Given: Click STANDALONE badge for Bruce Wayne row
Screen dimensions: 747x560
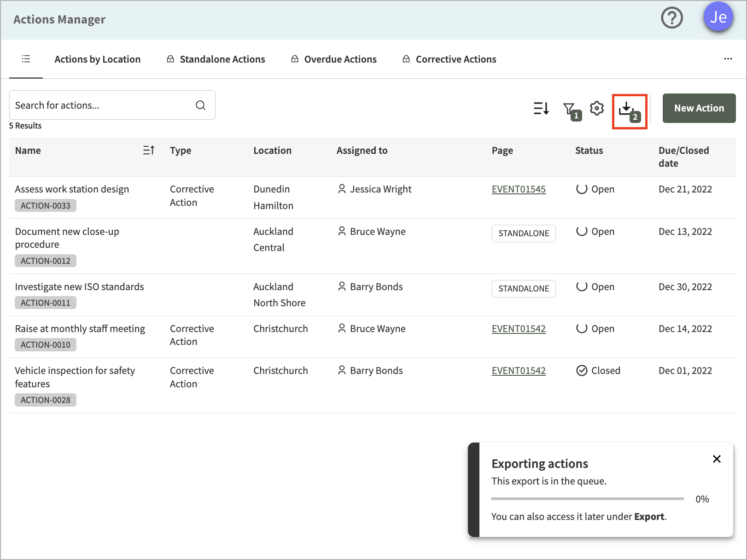Looking at the screenshot, I should (524, 233).
